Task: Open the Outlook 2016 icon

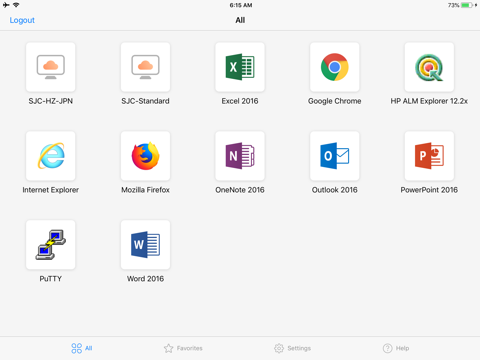Action: click(x=335, y=156)
